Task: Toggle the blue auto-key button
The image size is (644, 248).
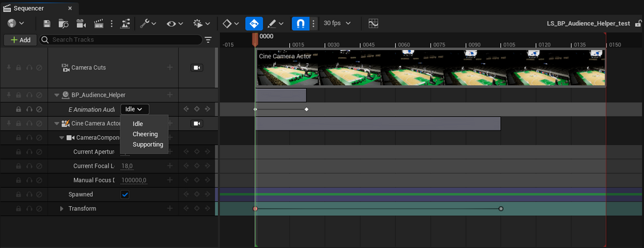Action: (x=254, y=23)
